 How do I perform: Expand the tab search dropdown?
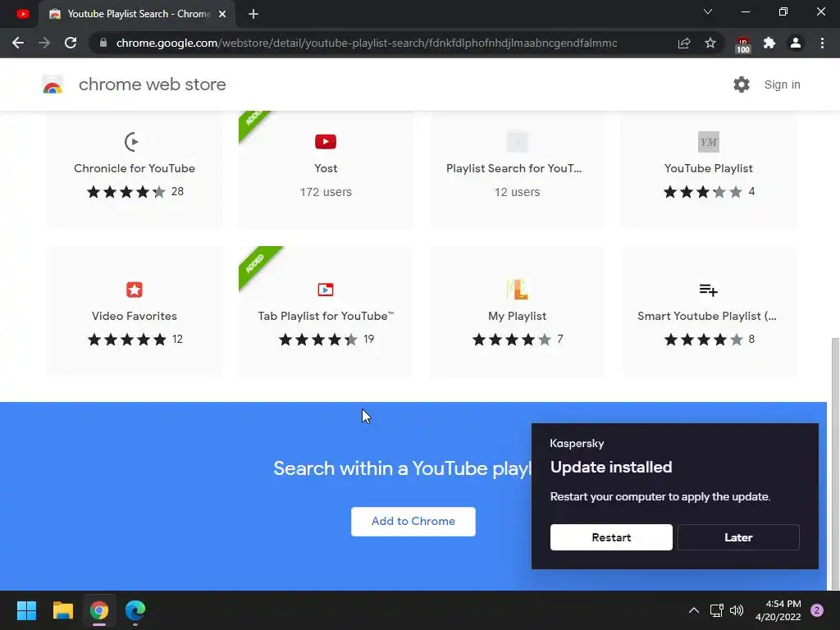(708, 11)
